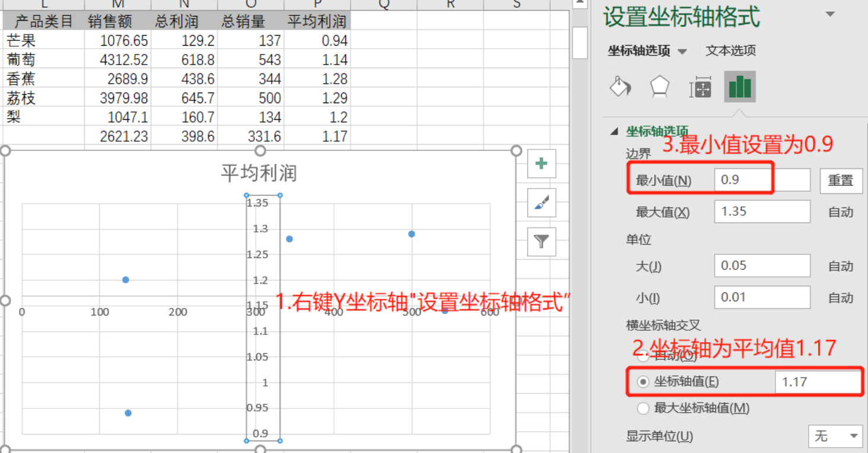Select the cell 645.7
Viewport: 868px width, 453px height.
click(184, 98)
